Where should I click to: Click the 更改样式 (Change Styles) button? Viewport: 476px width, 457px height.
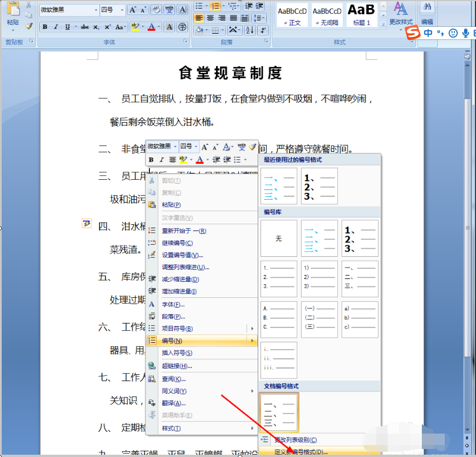401,15
